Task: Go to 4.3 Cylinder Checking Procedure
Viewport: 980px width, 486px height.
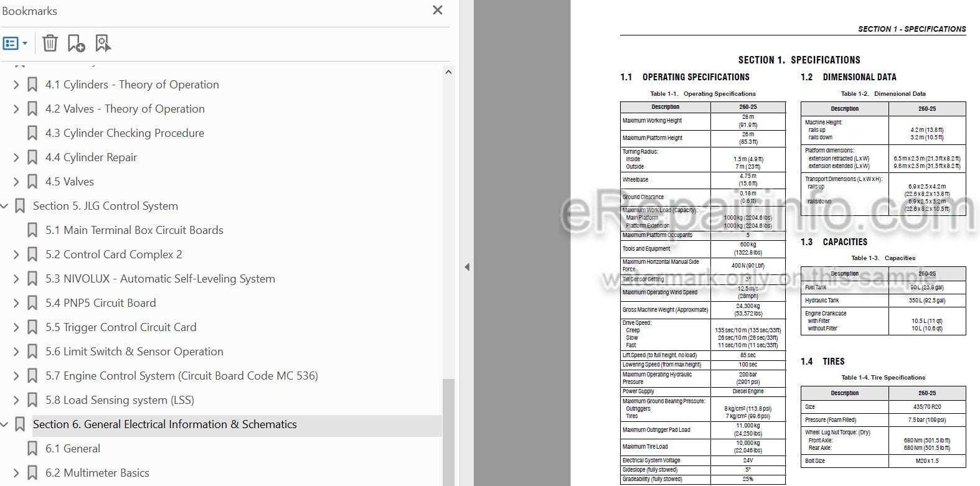Action: coord(125,133)
